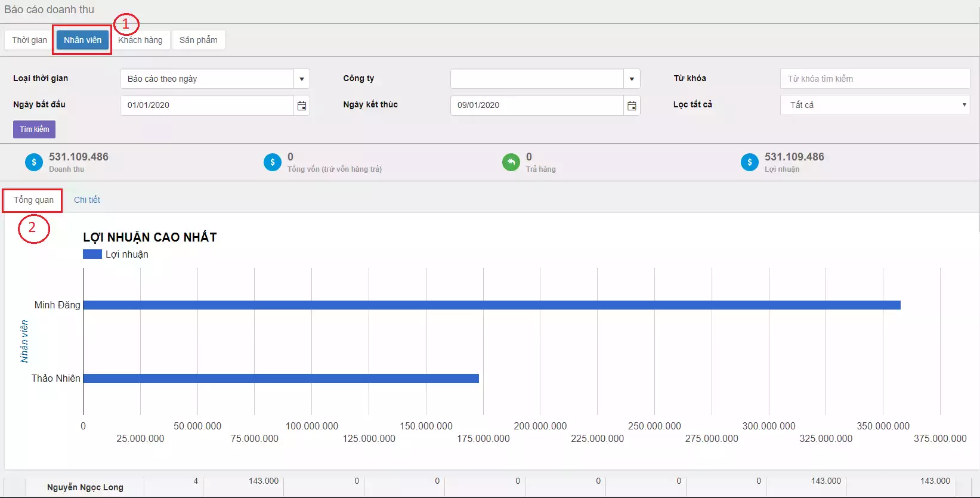
Task: Click the Thảo Nhiên profit bar
Action: (x=281, y=378)
